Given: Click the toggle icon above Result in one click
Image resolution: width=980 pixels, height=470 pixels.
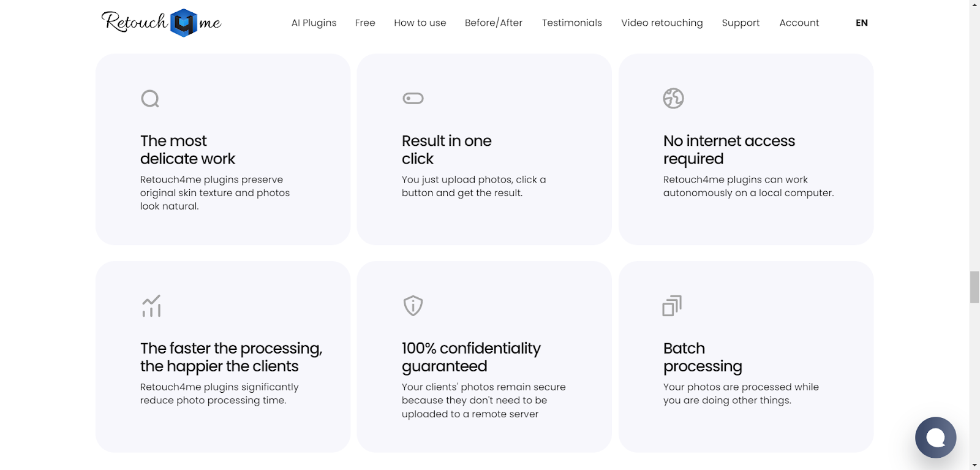Looking at the screenshot, I should [413, 98].
